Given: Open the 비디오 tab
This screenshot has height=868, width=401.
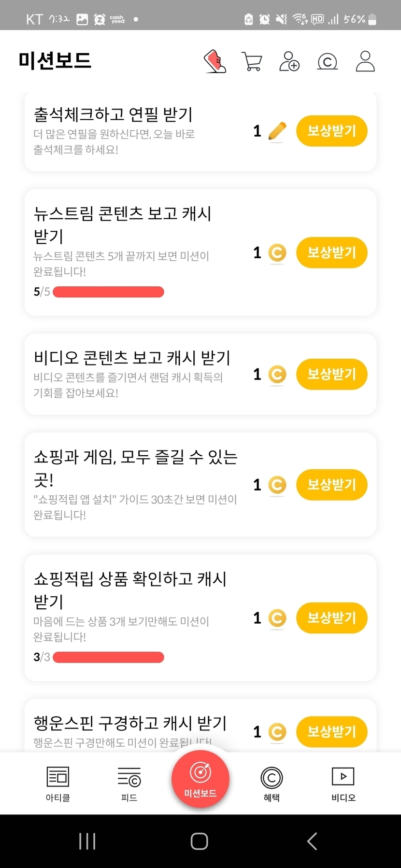Looking at the screenshot, I should (x=343, y=784).
